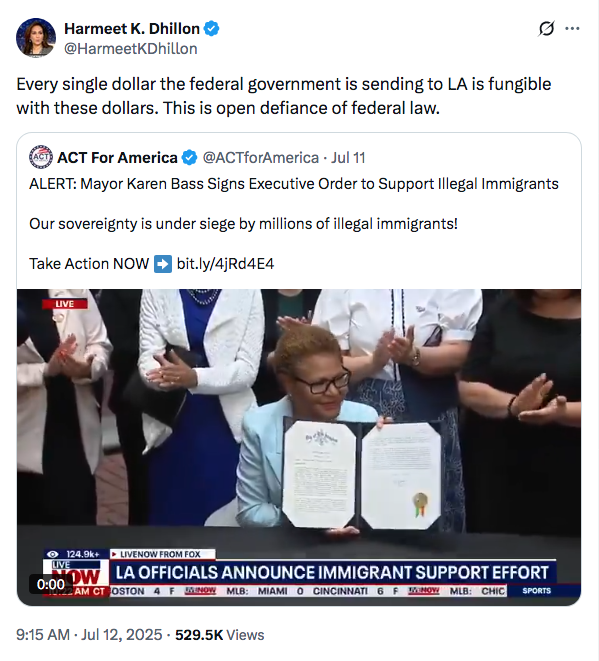Click the ACT For America display name
The width and height of the screenshot is (599, 661).
click(x=117, y=158)
